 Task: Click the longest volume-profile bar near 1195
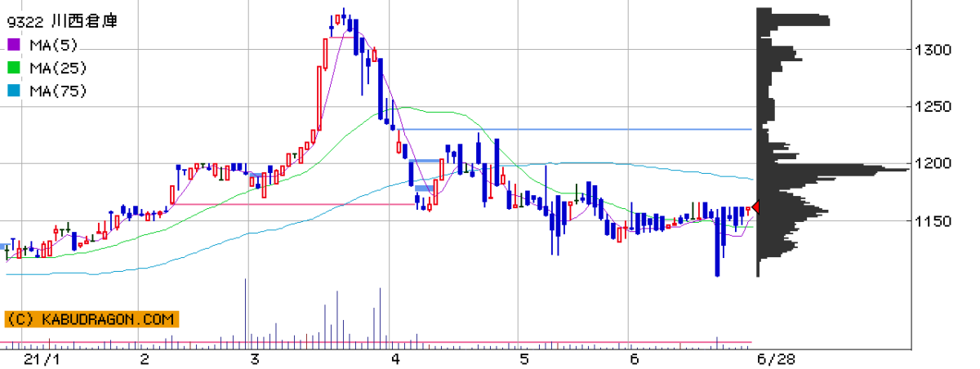coord(832,169)
